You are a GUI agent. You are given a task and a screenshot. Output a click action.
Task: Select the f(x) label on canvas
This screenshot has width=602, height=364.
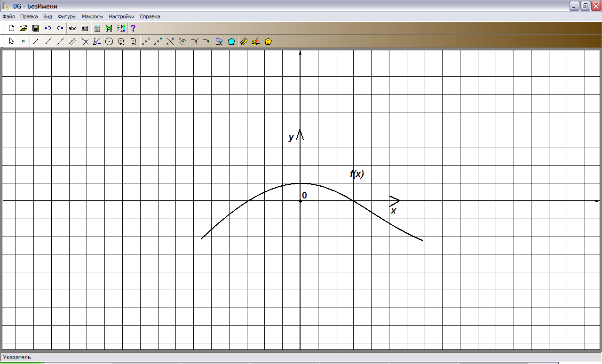[x=357, y=174]
